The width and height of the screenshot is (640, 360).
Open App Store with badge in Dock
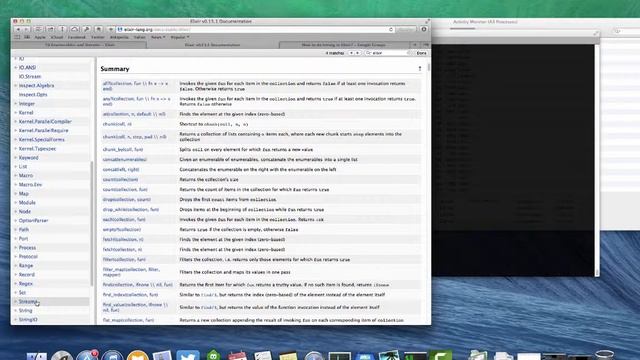pyautogui.click(x=87, y=355)
